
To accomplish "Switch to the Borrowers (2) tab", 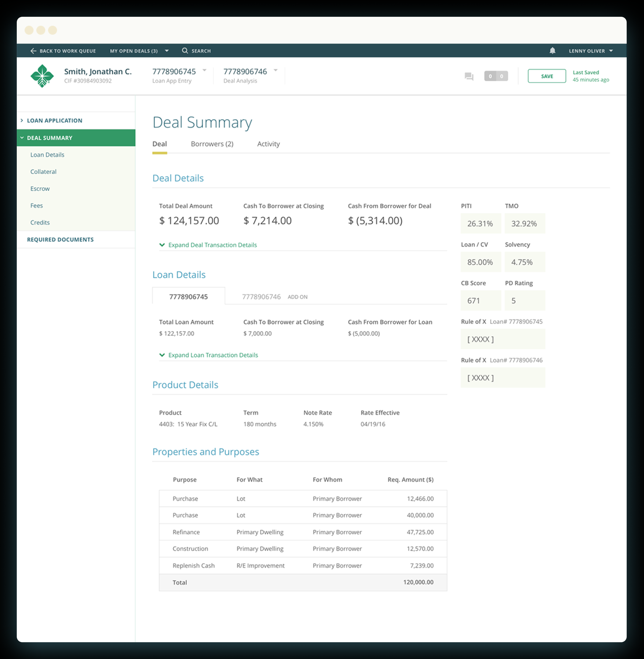I will click(212, 144).
